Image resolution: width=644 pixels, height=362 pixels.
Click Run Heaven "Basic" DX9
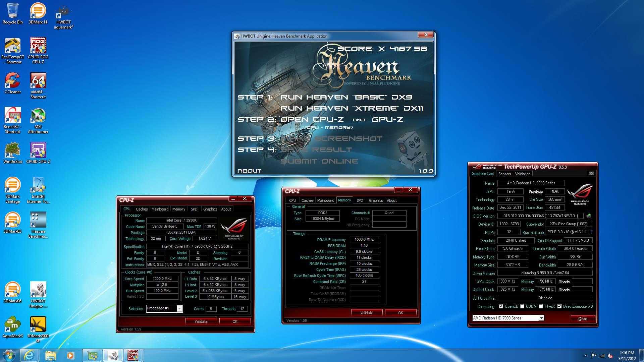(x=346, y=97)
